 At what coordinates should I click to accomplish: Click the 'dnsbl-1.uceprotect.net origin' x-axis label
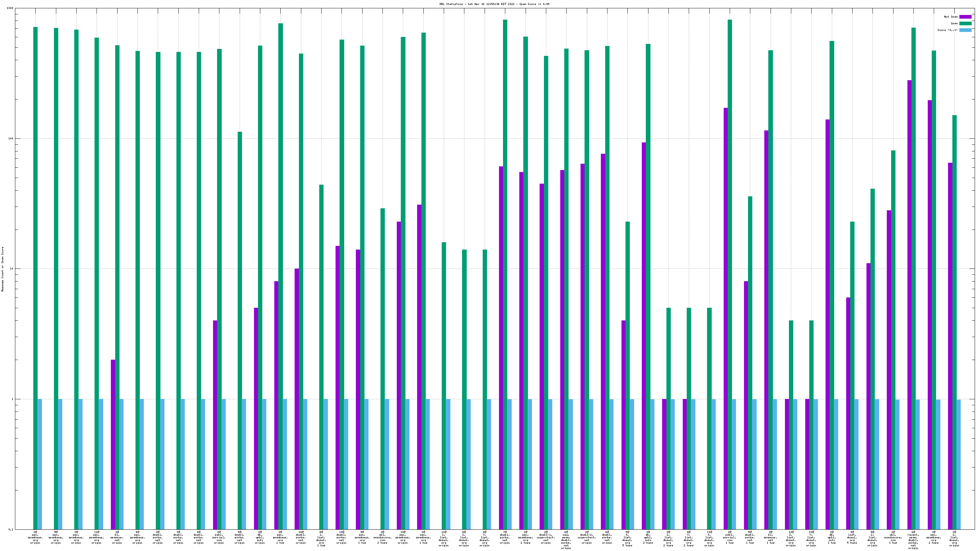click(x=546, y=538)
